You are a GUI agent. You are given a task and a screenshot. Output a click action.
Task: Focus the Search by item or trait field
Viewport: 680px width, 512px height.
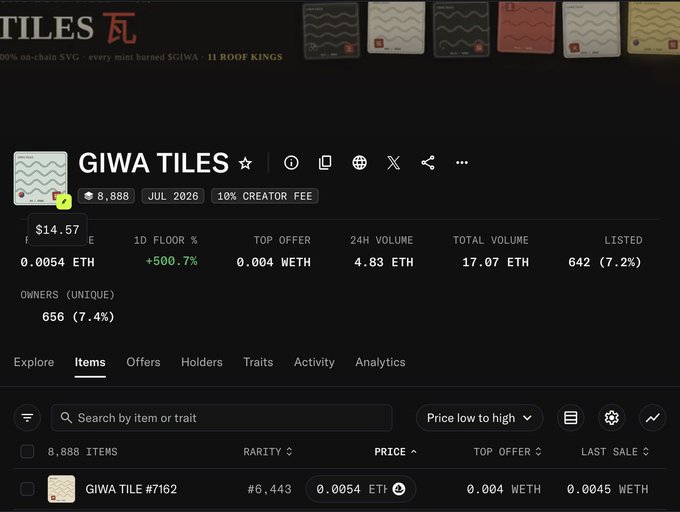tap(222, 418)
